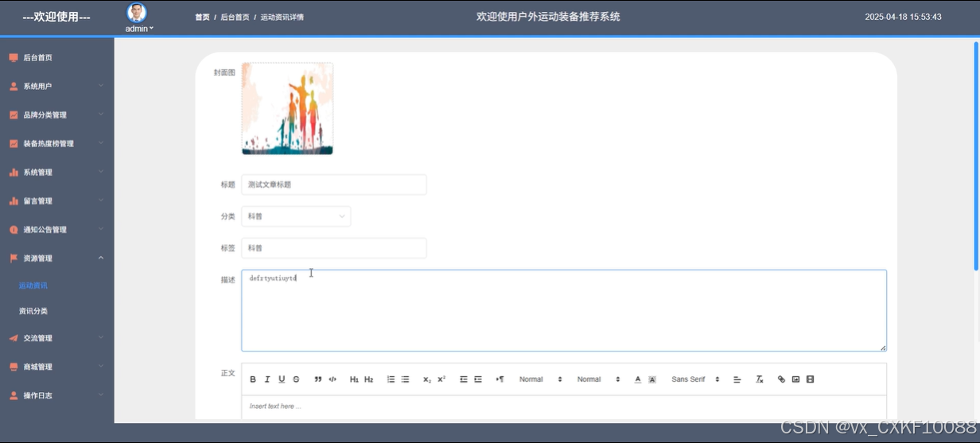Toggle right-to-left text direction

pyautogui.click(x=500, y=379)
